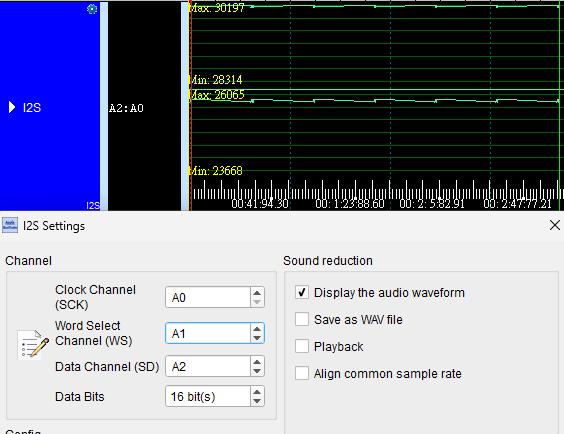This screenshot has height=434, width=564.
Task: Increase the Data Bits value
Action: tap(257, 392)
